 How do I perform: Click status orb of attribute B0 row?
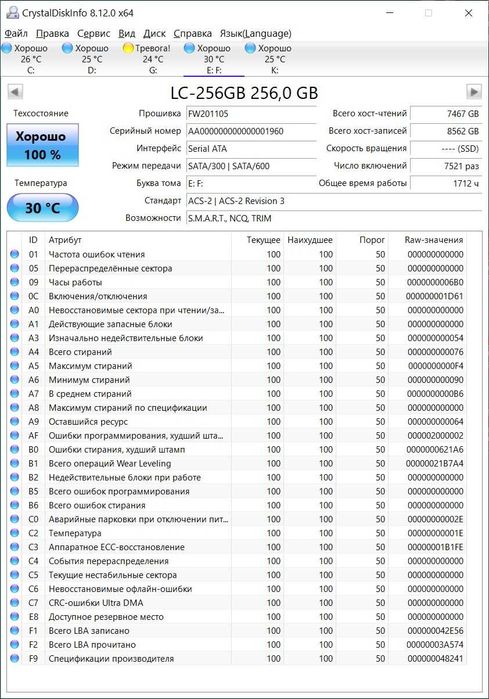tap(15, 449)
